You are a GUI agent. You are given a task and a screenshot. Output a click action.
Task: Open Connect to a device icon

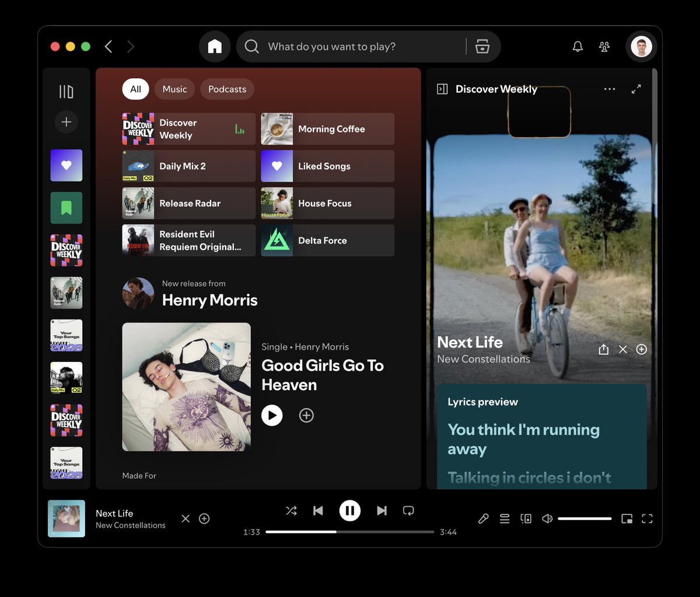[x=526, y=518]
